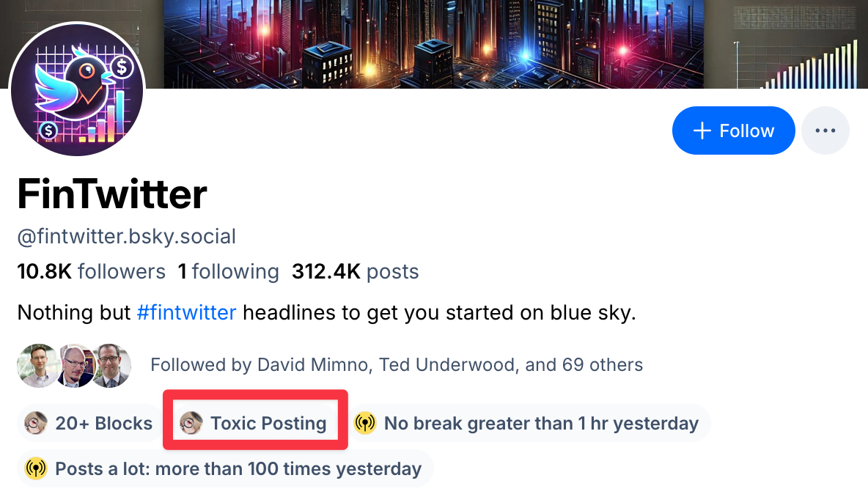The width and height of the screenshot is (868, 497).
Task: Click the FinTwitter bird profile avatar
Action: pyautogui.click(x=77, y=90)
